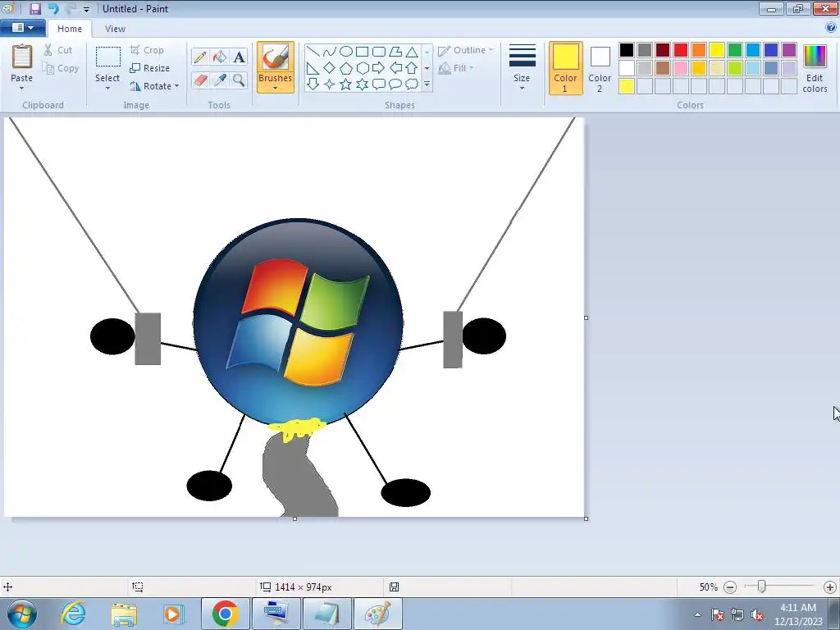Click the muted volume tray icon

click(757, 615)
